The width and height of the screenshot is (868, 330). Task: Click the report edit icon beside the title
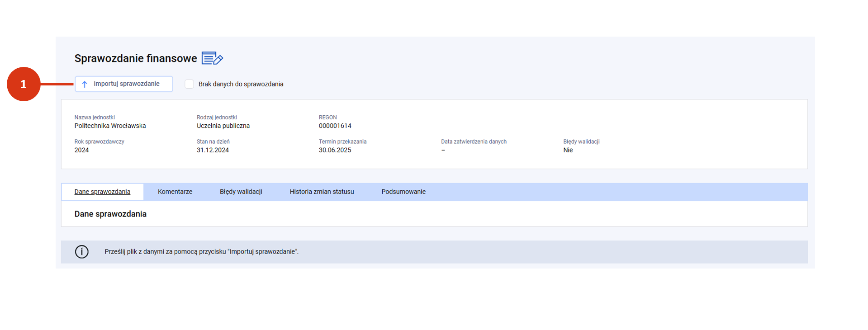212,58
